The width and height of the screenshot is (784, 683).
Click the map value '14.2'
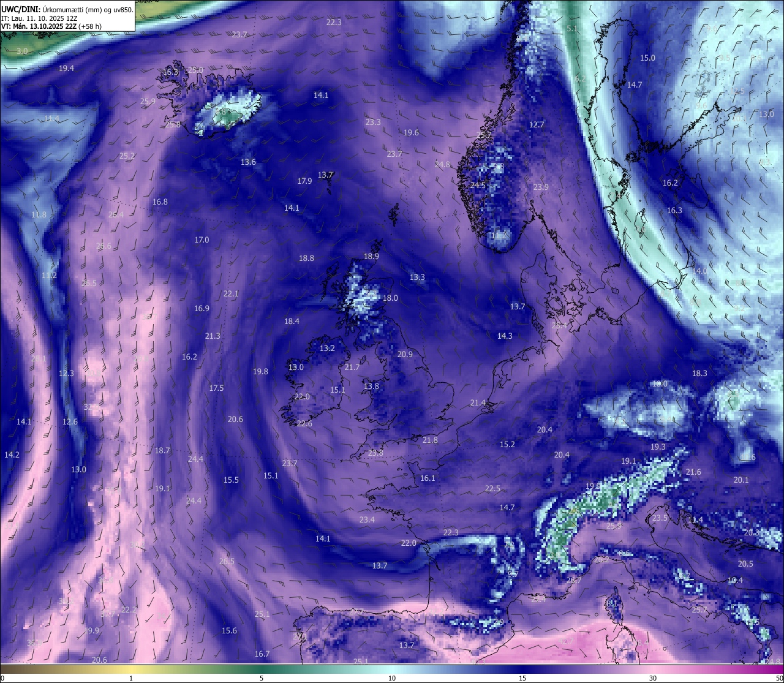pyautogui.click(x=12, y=455)
